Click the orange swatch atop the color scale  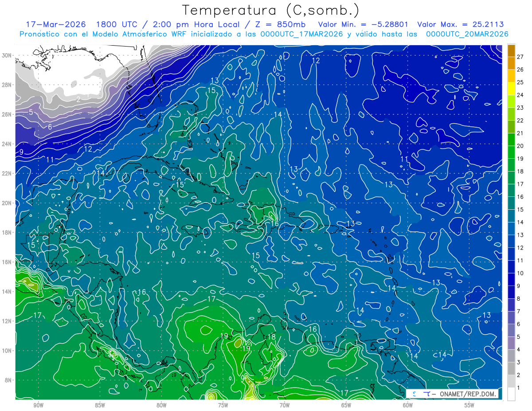click(x=512, y=50)
